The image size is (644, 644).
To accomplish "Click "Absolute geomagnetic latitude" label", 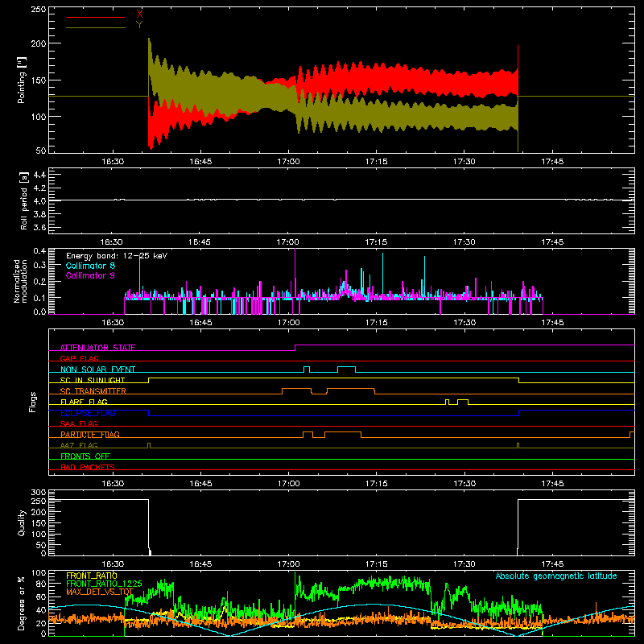I will [556, 576].
